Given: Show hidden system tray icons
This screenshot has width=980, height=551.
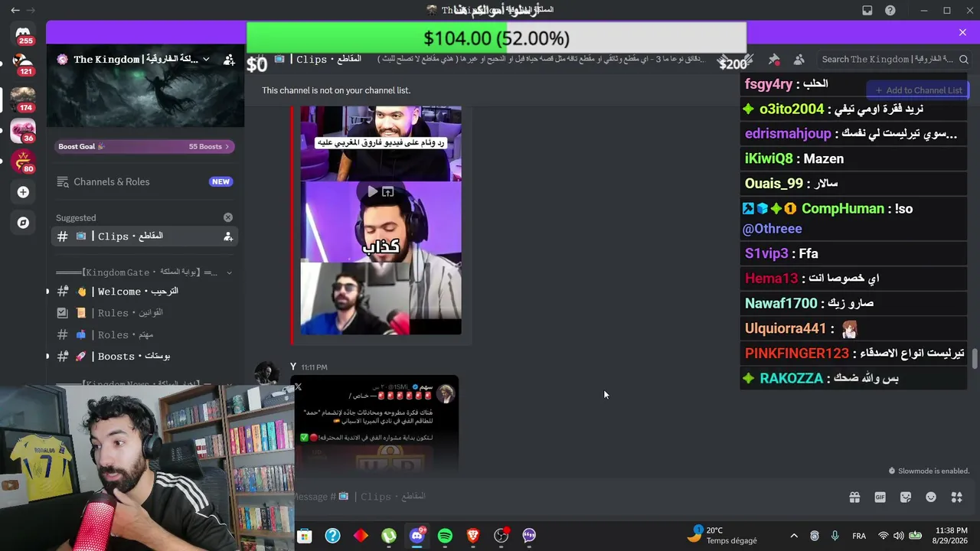Looking at the screenshot, I should (x=794, y=536).
